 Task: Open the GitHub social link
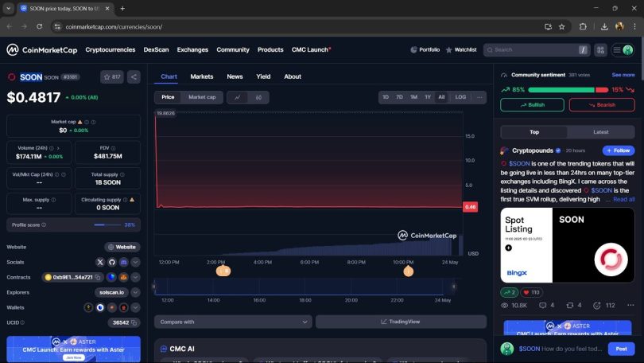[112, 262]
